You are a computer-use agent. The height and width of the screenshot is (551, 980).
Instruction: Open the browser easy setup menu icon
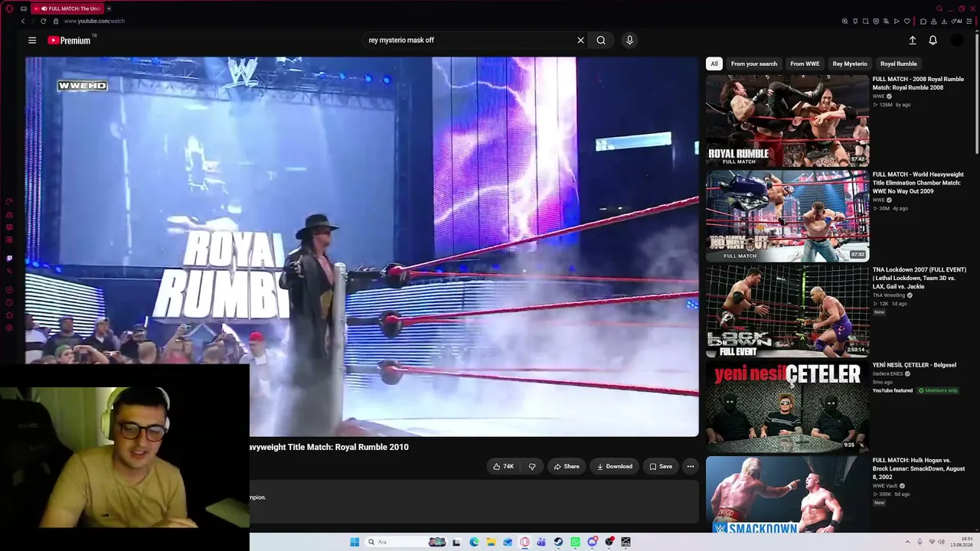pos(970,21)
